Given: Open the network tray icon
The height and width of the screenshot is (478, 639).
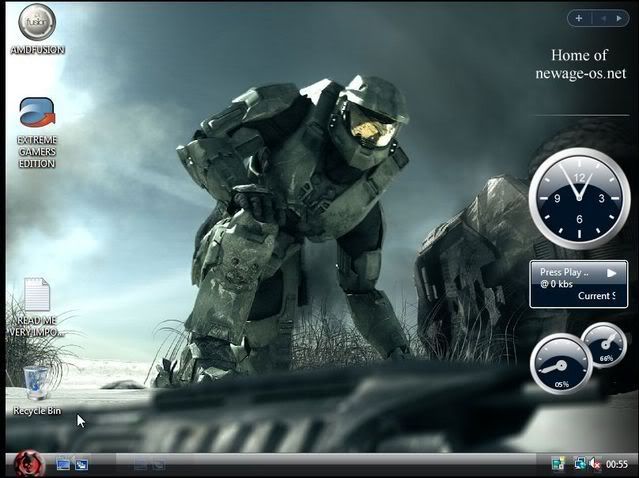Looking at the screenshot, I should pos(580,464).
